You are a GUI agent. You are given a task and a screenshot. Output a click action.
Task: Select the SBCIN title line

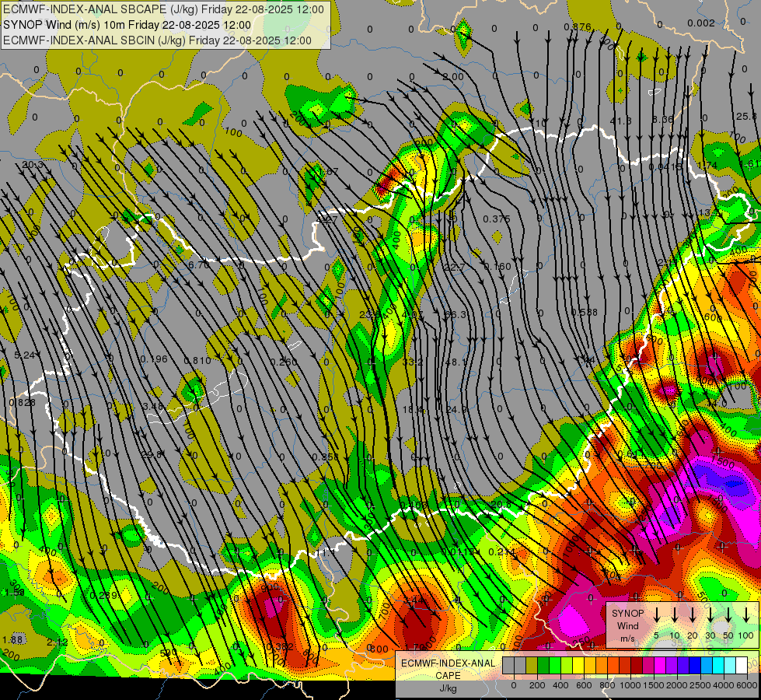coord(157,40)
